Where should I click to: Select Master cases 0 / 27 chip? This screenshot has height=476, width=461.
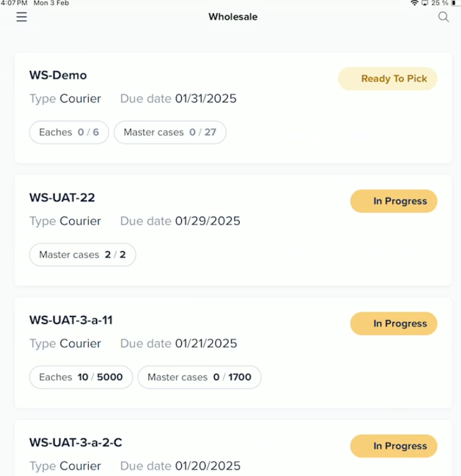point(170,132)
